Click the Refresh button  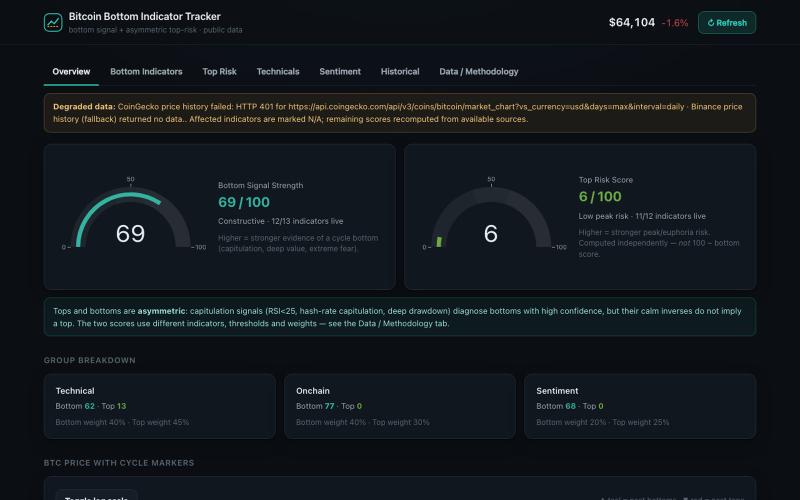[727, 22]
